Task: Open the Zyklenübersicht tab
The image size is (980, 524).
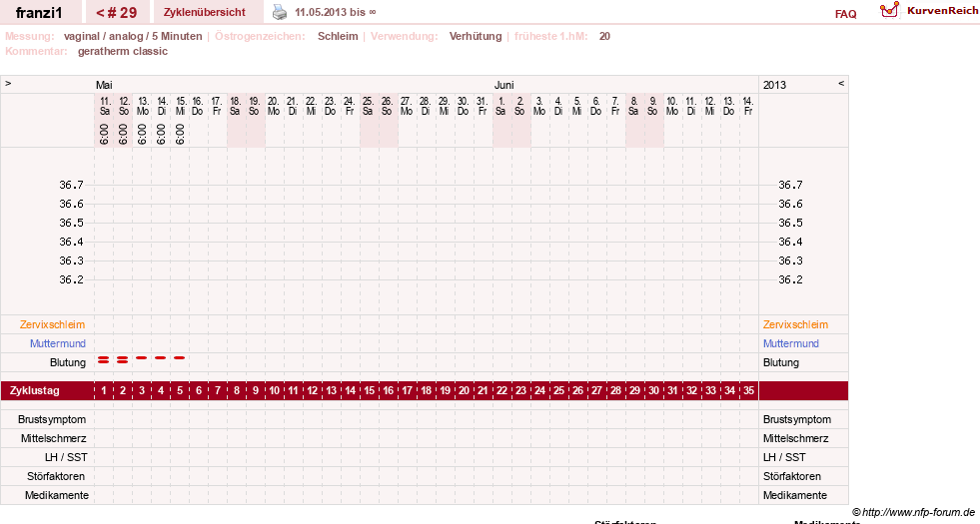Action: point(205,12)
